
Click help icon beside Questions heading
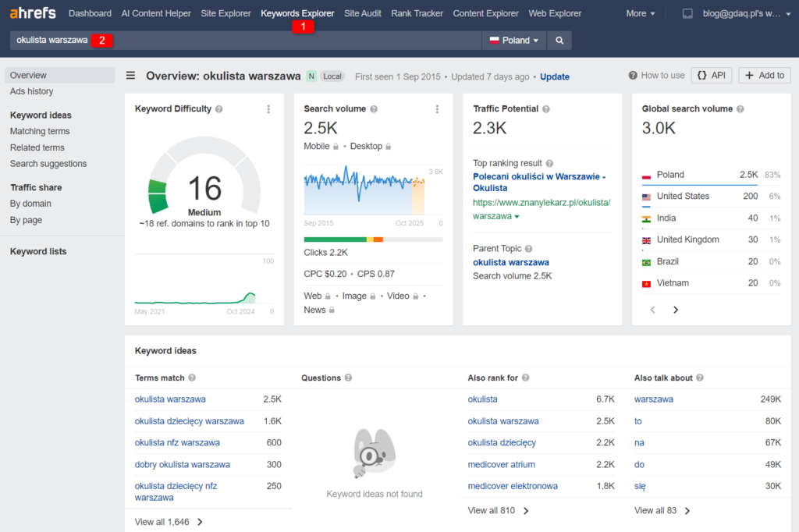tap(348, 378)
